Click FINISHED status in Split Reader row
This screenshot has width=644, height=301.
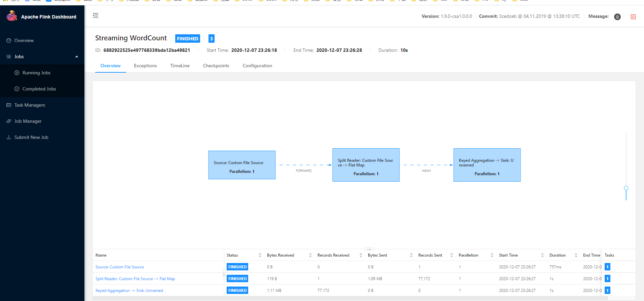point(237,278)
